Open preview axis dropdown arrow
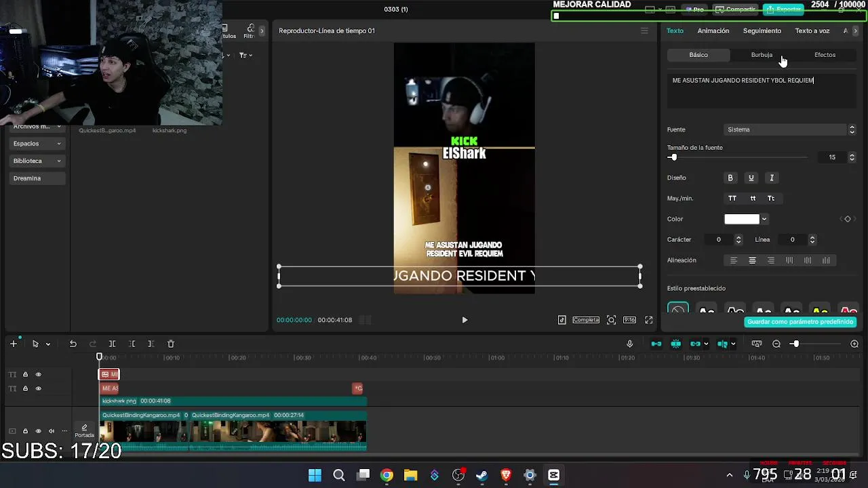868x488 pixels. [x=733, y=344]
